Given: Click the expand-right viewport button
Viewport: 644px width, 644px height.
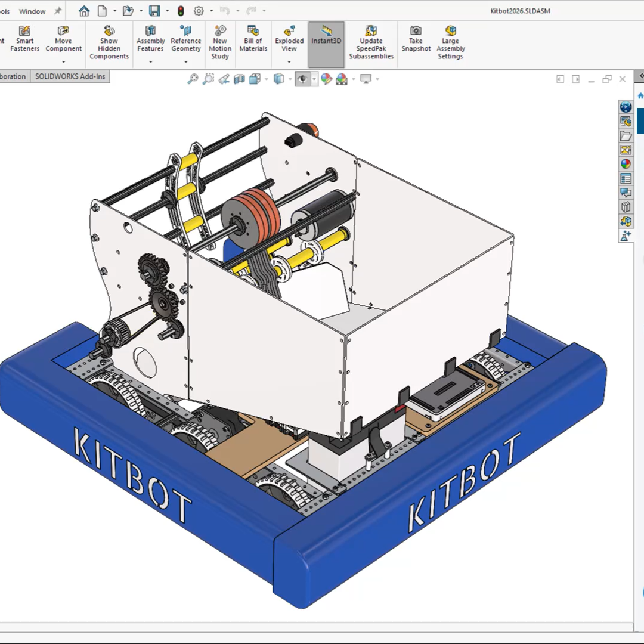Looking at the screenshot, I should pyautogui.click(x=576, y=79).
